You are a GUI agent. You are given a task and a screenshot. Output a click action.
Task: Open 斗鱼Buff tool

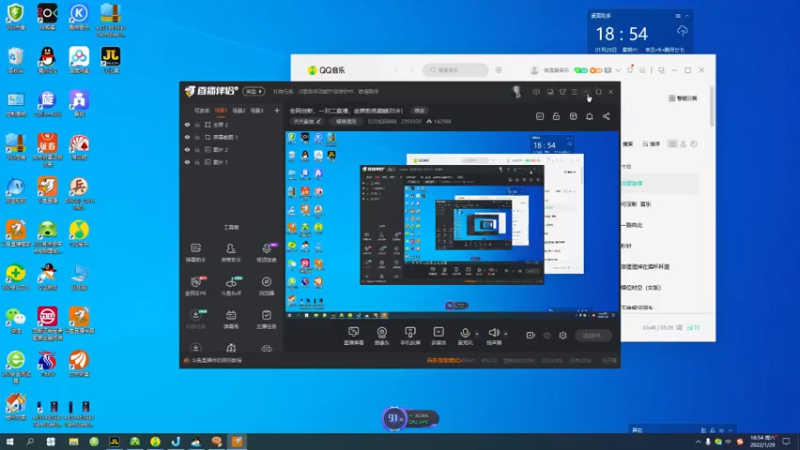231,286
